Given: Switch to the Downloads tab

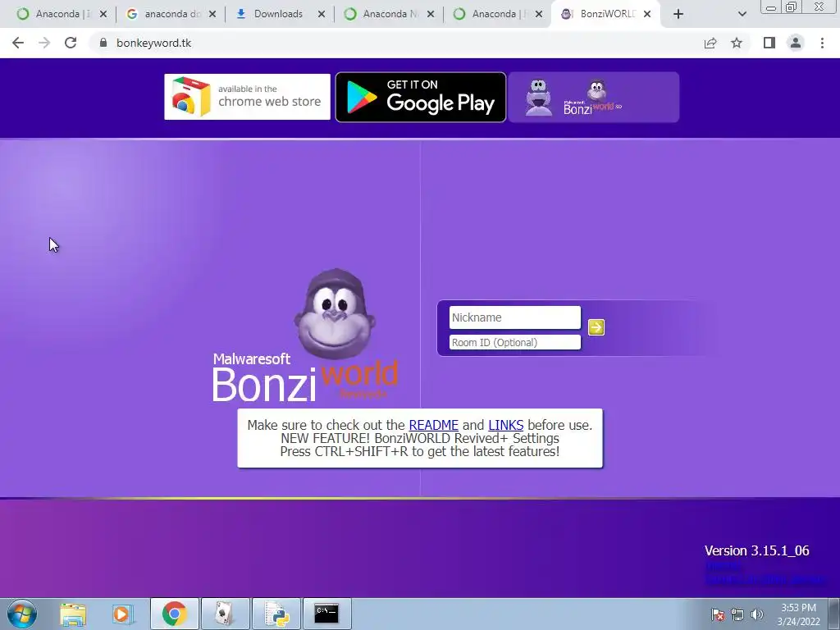Looking at the screenshot, I should [276, 14].
